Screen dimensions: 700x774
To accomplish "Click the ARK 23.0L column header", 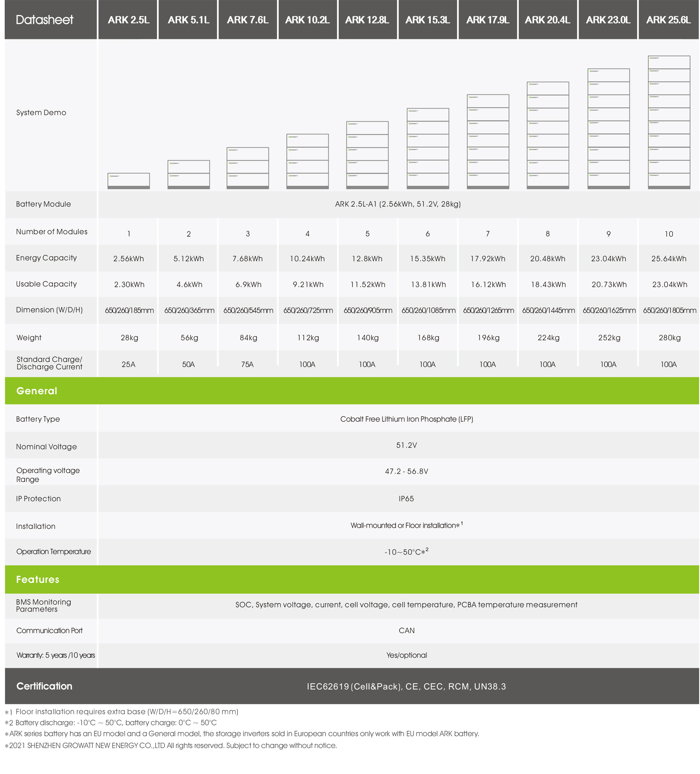I will 608,20.
